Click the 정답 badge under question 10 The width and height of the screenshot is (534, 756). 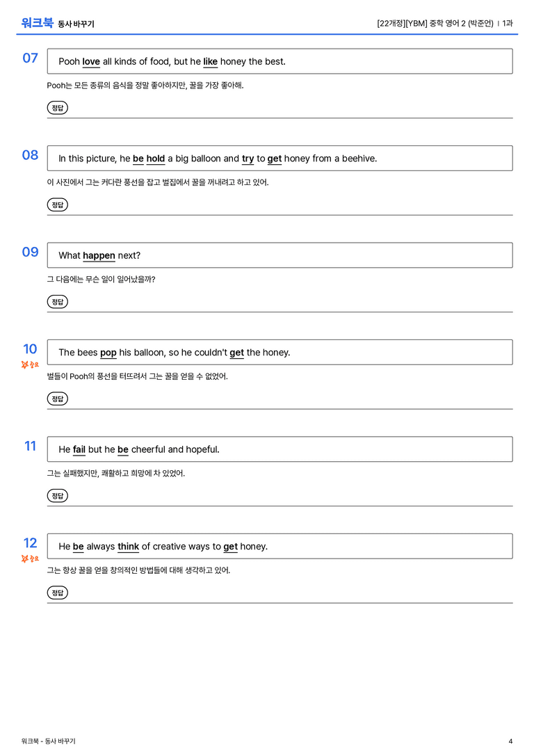coord(57,399)
